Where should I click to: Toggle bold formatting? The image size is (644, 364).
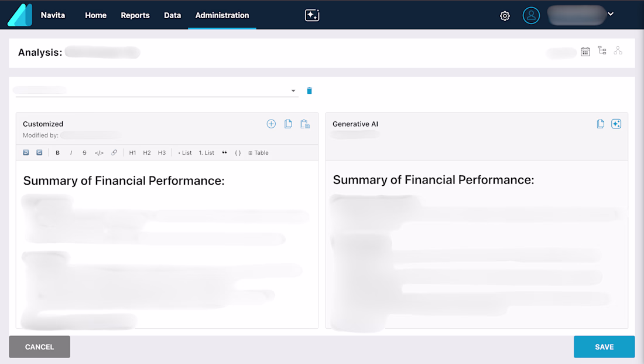click(x=57, y=152)
